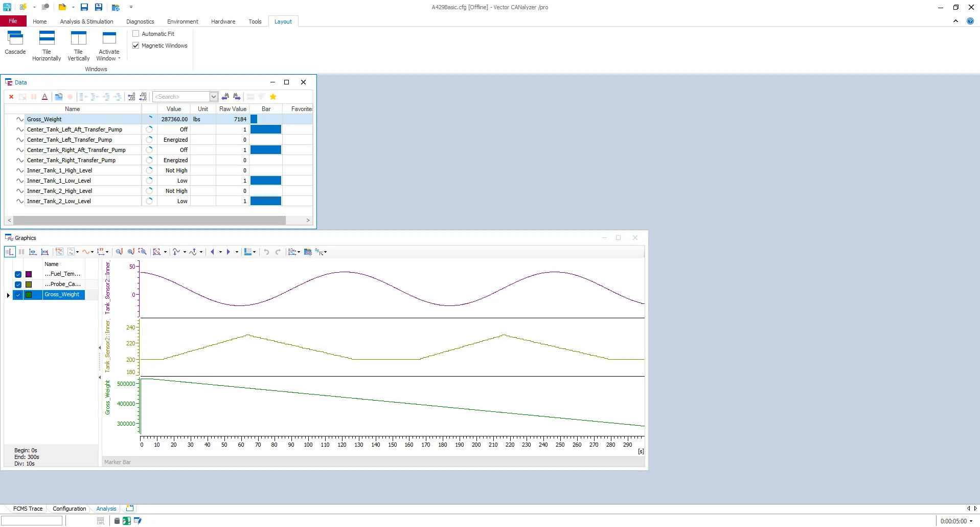Click the yellow star favorites icon
The image size is (980, 527).
pyautogui.click(x=273, y=97)
